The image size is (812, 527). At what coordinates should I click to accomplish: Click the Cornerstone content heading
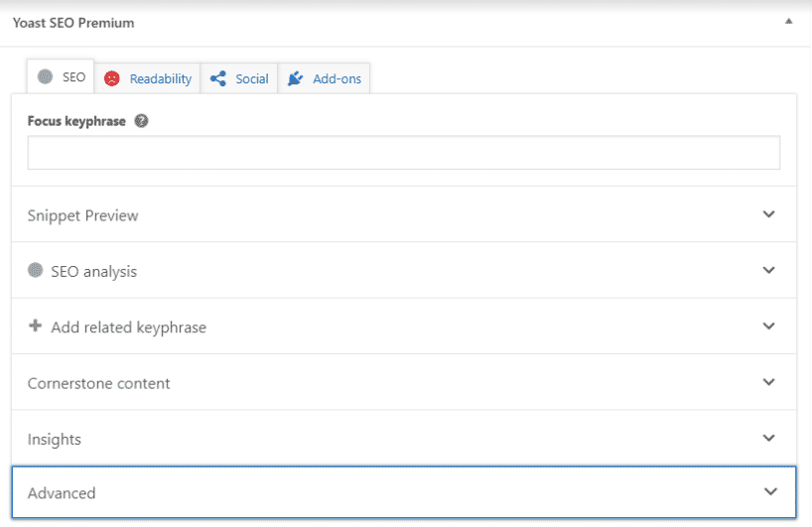pyautogui.click(x=98, y=383)
